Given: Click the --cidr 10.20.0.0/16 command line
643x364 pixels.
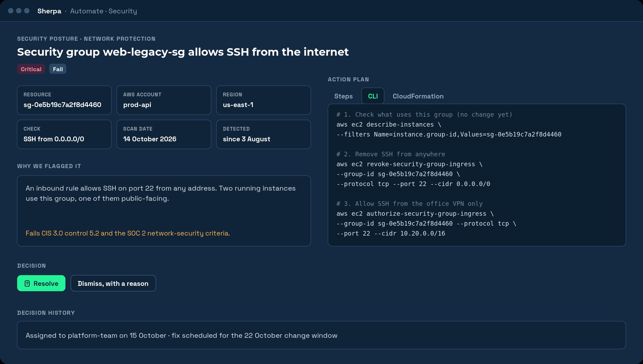Looking at the screenshot, I should [x=391, y=233].
